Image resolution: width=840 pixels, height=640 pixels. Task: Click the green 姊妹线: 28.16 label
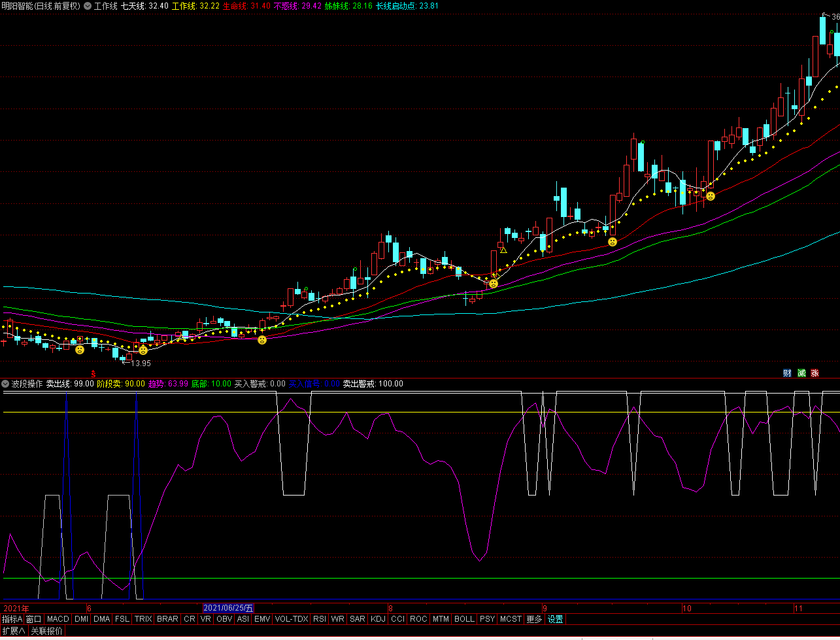(x=348, y=6)
